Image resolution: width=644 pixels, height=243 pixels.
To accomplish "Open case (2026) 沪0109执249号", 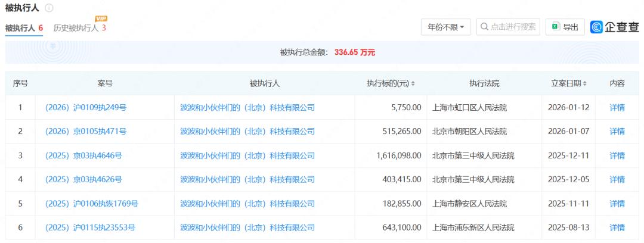I will coord(86,108).
